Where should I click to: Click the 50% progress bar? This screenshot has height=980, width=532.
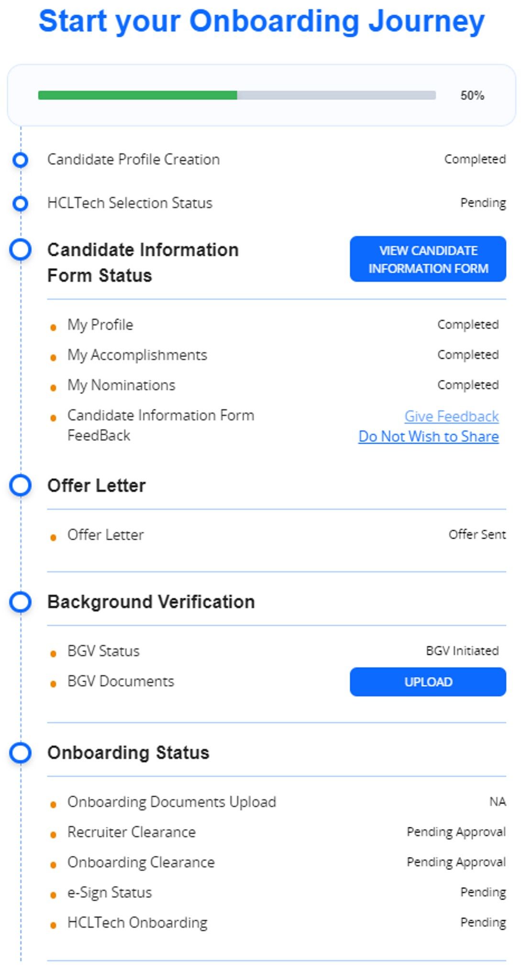tap(236, 95)
